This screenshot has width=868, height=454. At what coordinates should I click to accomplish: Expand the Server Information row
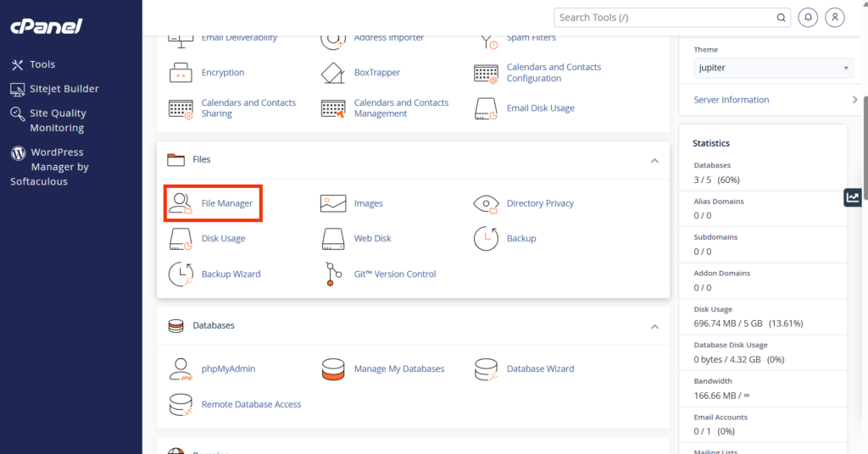click(x=773, y=100)
